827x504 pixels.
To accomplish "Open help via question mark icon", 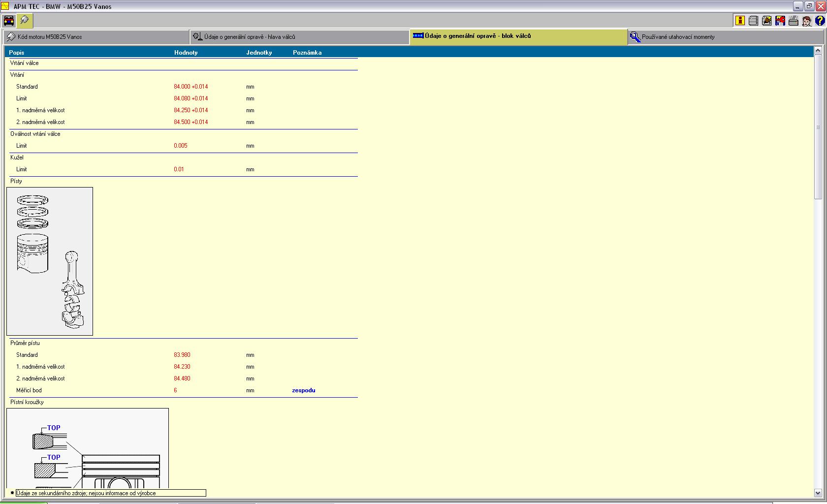I will (x=820, y=20).
